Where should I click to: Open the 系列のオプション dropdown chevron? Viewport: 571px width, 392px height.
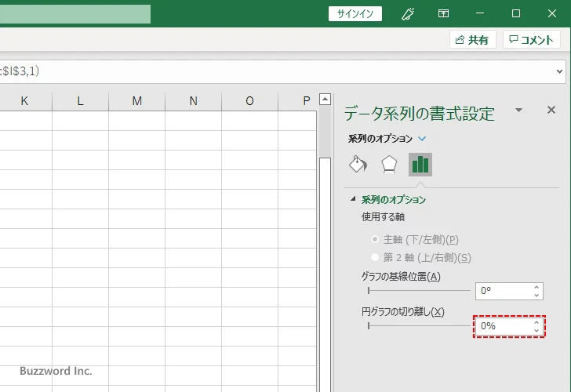coord(422,138)
